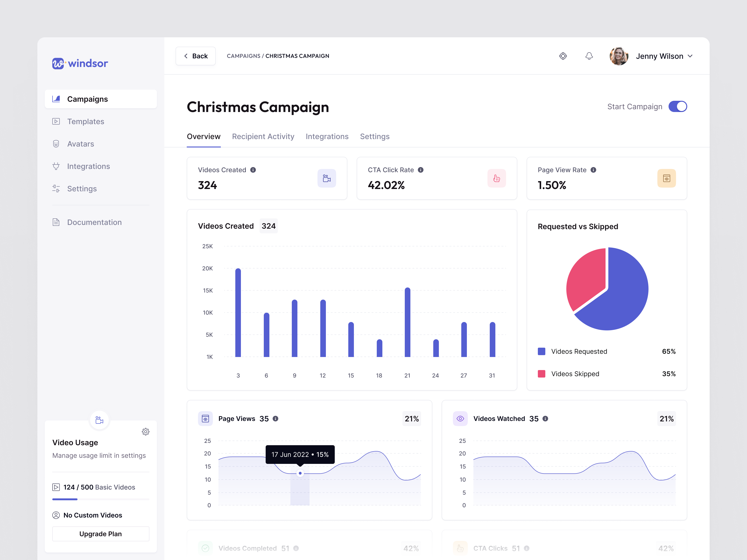Open the Documentation page from the sidebar
The width and height of the screenshot is (747, 560).
pyautogui.click(x=94, y=222)
